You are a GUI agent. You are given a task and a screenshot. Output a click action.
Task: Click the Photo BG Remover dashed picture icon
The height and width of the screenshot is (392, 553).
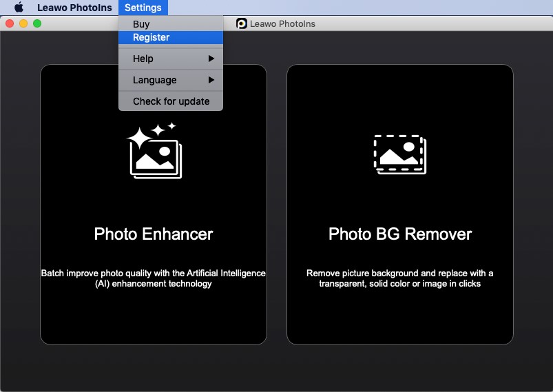399,154
